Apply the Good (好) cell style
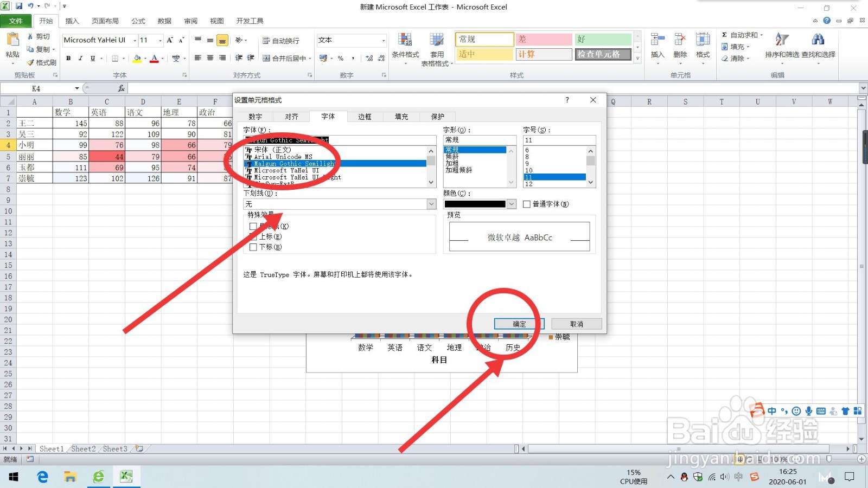This screenshot has height=488, width=868. [x=603, y=39]
